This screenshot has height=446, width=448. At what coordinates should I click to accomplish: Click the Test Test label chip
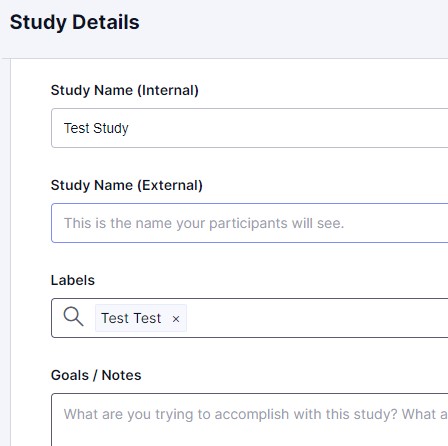tap(141, 318)
